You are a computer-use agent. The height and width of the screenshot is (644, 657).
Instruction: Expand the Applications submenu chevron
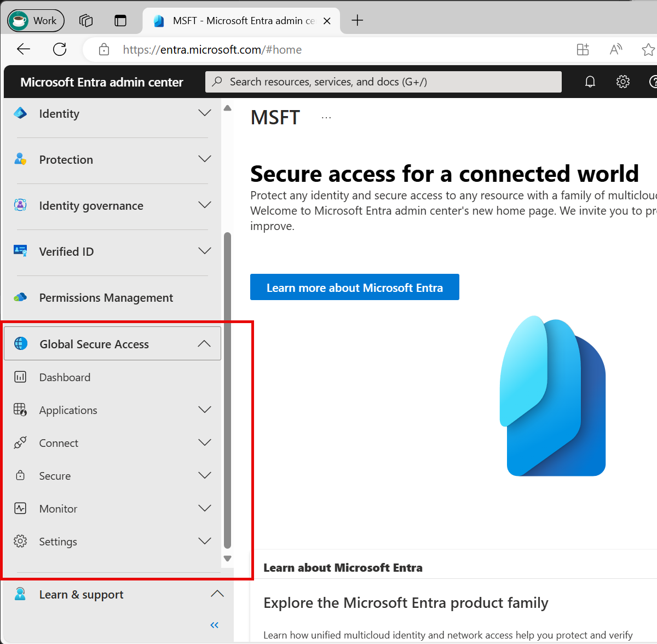tap(205, 410)
